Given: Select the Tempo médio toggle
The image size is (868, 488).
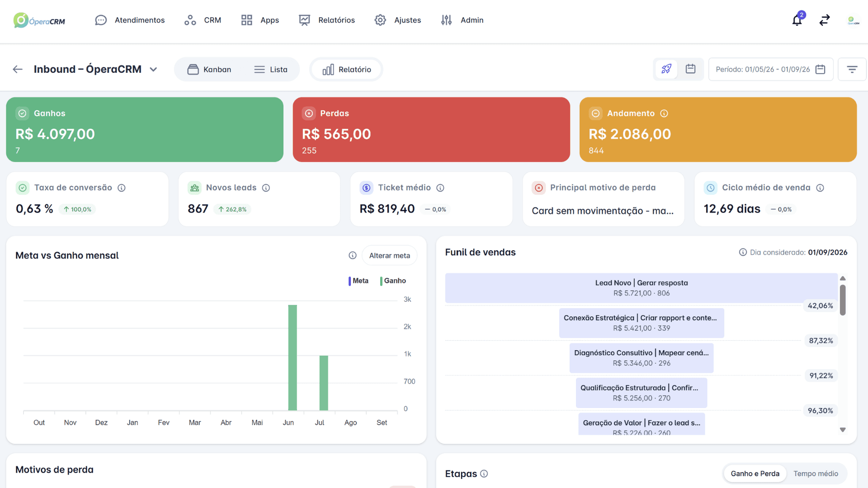Looking at the screenshot, I should 816,474.
